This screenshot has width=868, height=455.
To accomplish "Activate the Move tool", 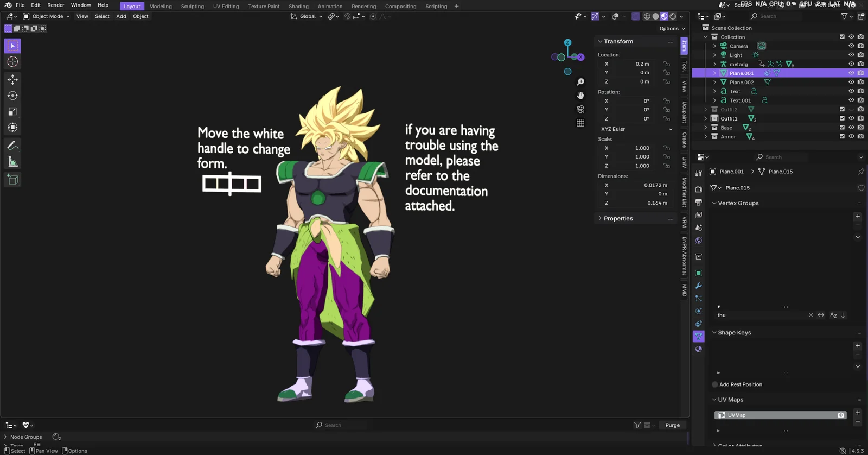I will pyautogui.click(x=12, y=79).
